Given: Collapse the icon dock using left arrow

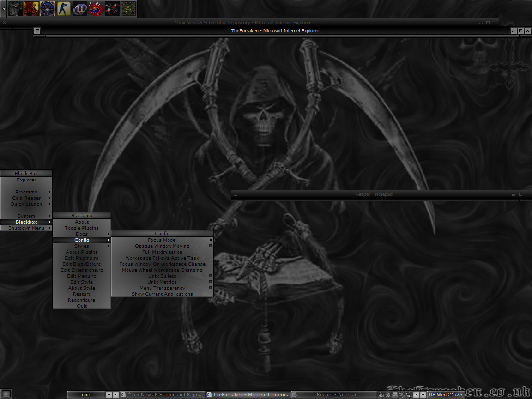Looking at the screenshot, I should click(4, 8).
